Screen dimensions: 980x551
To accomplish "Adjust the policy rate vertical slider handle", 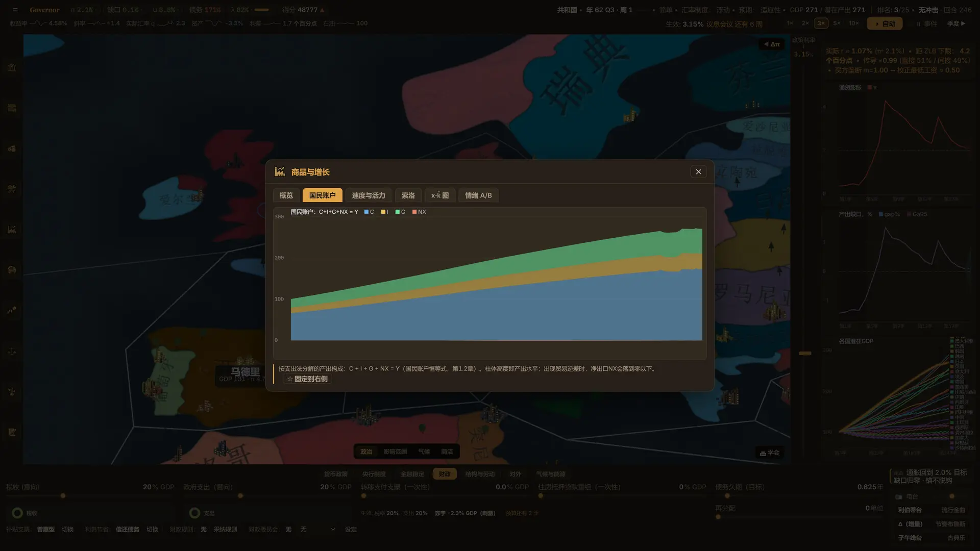I will pyautogui.click(x=805, y=353).
